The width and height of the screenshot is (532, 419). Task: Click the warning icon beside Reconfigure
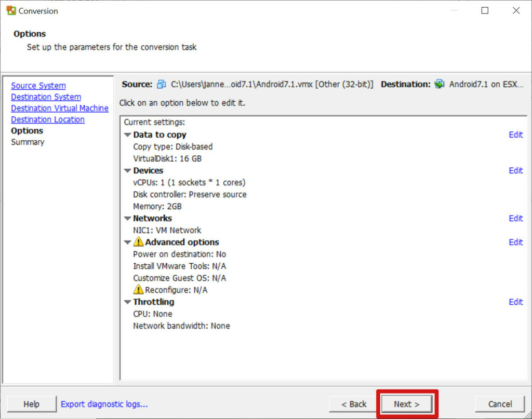click(138, 290)
